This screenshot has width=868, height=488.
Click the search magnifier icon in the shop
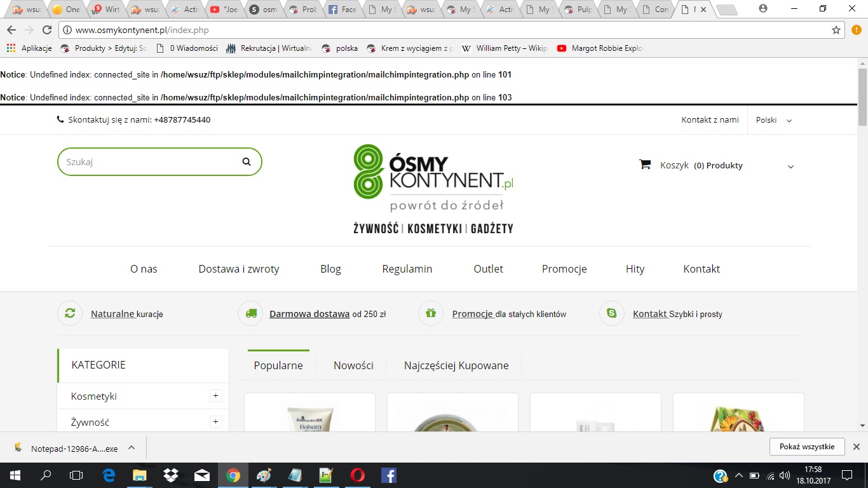[247, 162]
